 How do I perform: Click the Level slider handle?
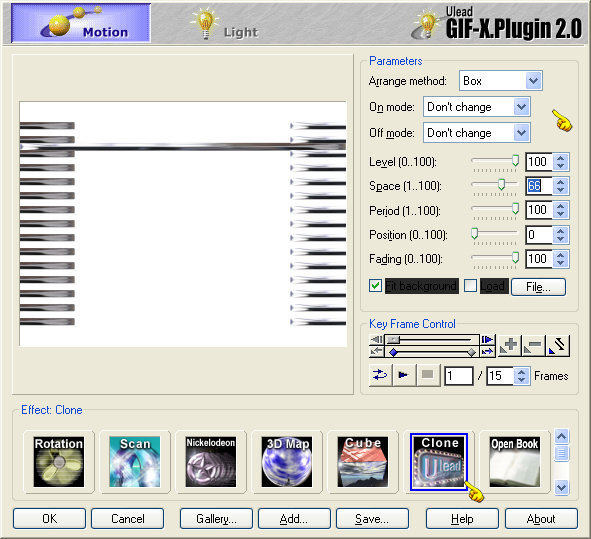pyautogui.click(x=515, y=161)
